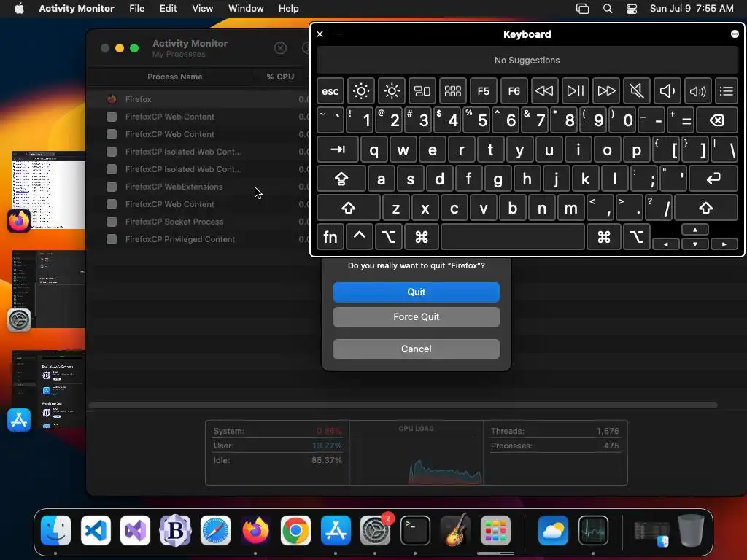Toggle the right shift key
The height and width of the screenshot is (560, 747).
click(x=706, y=208)
